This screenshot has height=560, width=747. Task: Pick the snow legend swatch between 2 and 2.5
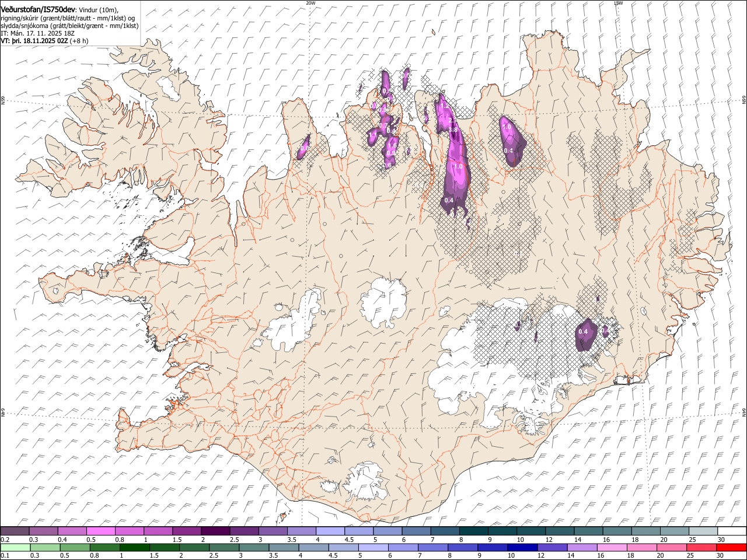pyautogui.click(x=215, y=531)
